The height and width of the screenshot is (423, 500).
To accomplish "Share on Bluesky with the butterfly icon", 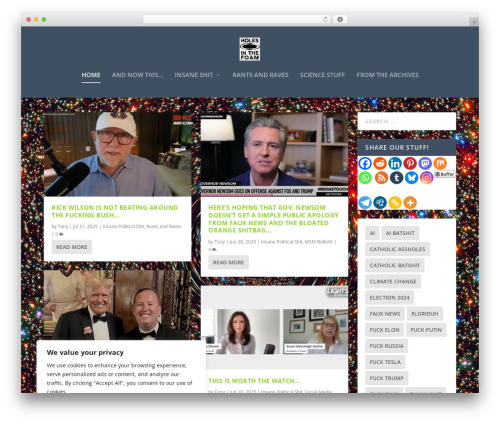I will pos(411,178).
